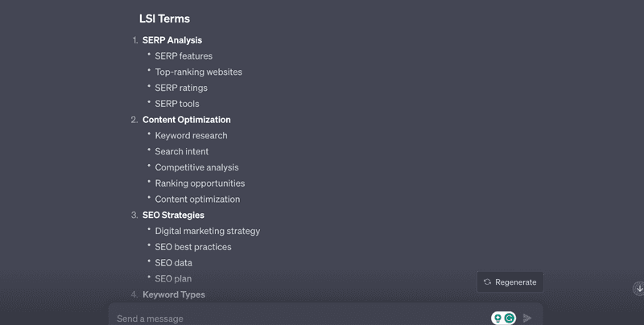Click 'Digital marketing strategy' bullet text
The height and width of the screenshot is (325, 644).
coord(208,231)
